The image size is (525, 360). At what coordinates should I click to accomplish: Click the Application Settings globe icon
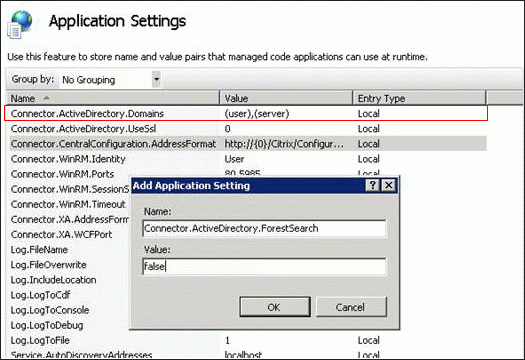pyautogui.click(x=20, y=24)
